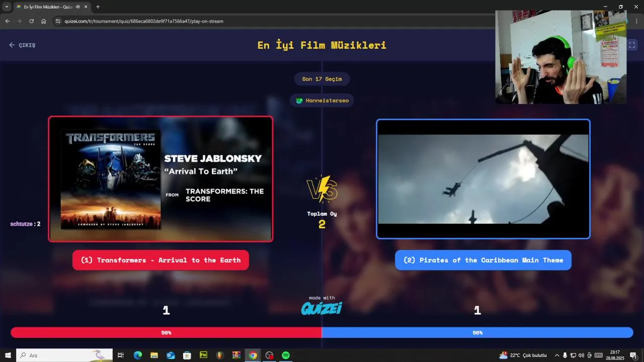Click the Ara taskbar search box
The height and width of the screenshot is (362, 644).
pos(63,355)
